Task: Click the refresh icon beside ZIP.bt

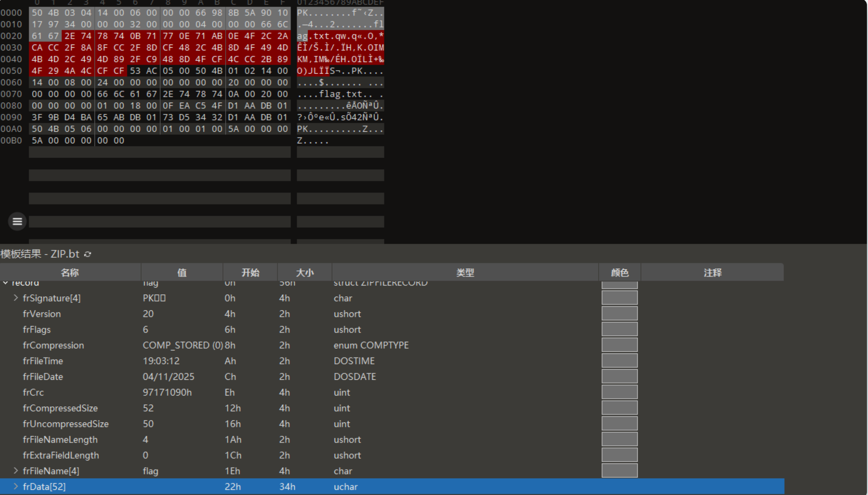Action: (x=87, y=254)
